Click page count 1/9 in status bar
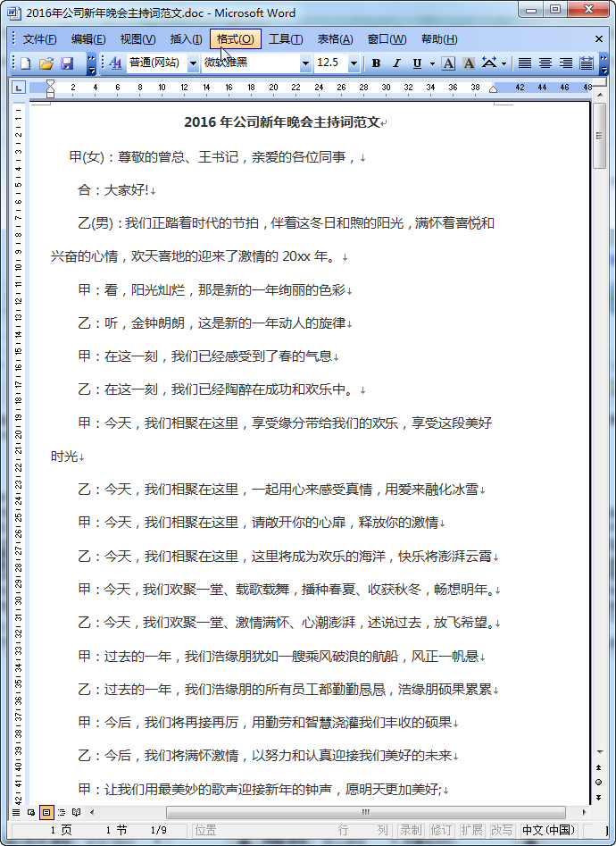This screenshot has width=616, height=846. (x=159, y=830)
